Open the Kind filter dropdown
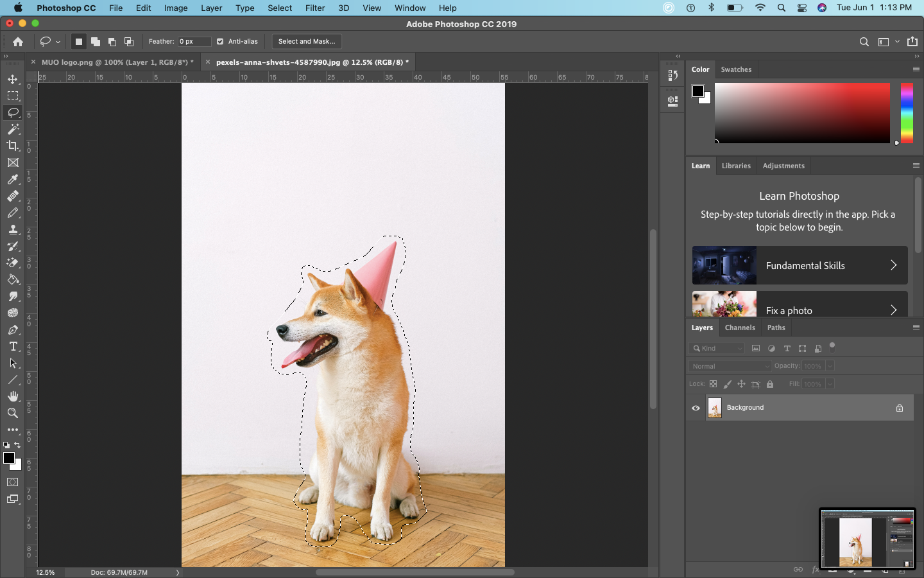The image size is (924, 578). (716, 348)
